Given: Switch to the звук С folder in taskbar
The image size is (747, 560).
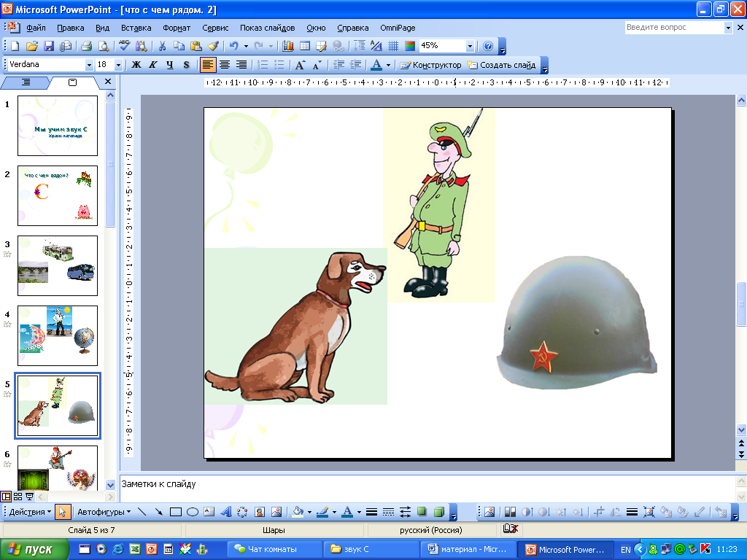Looking at the screenshot, I should pos(371,549).
